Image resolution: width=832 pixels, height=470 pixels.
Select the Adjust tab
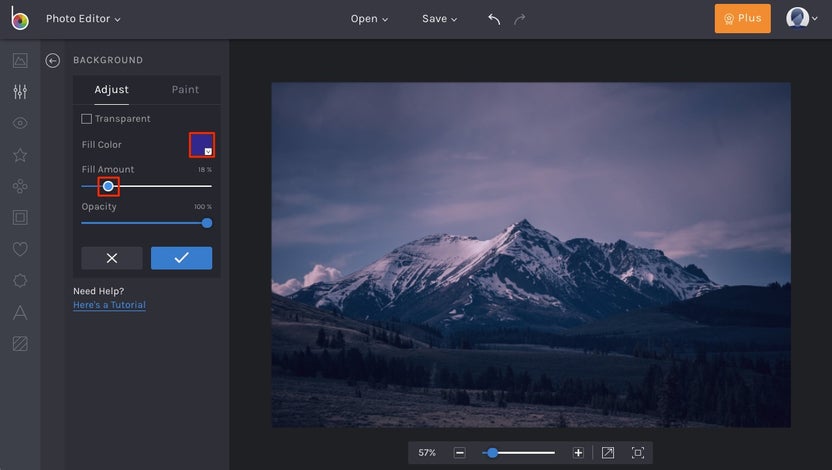pyautogui.click(x=111, y=90)
